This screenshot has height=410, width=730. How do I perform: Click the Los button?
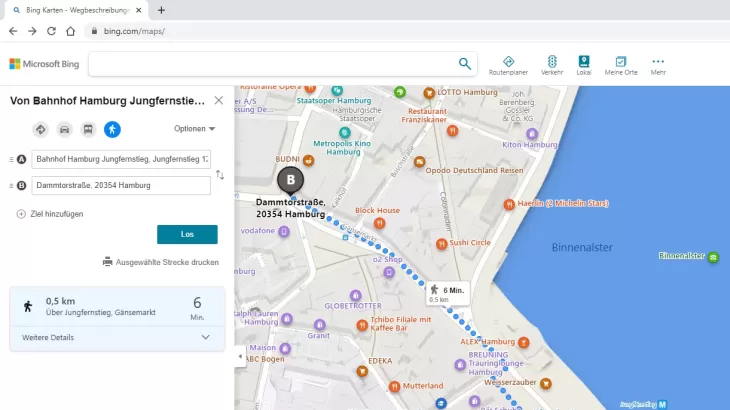pos(187,234)
